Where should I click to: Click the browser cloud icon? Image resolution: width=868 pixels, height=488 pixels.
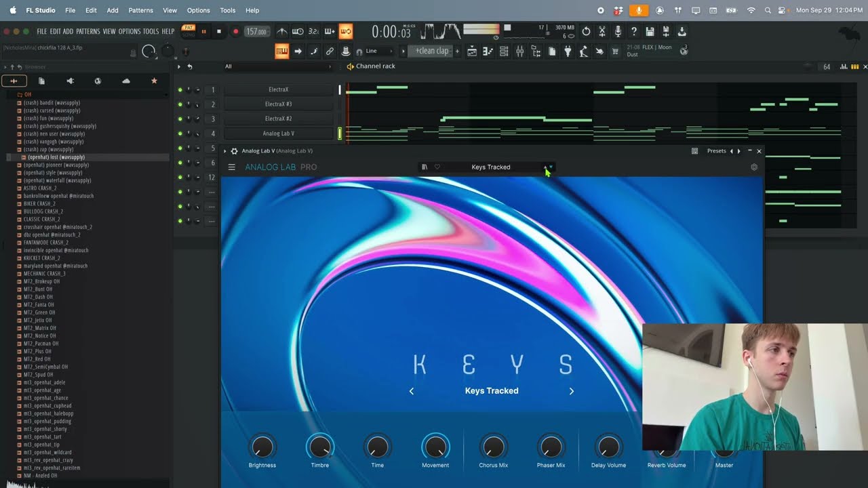(125, 81)
